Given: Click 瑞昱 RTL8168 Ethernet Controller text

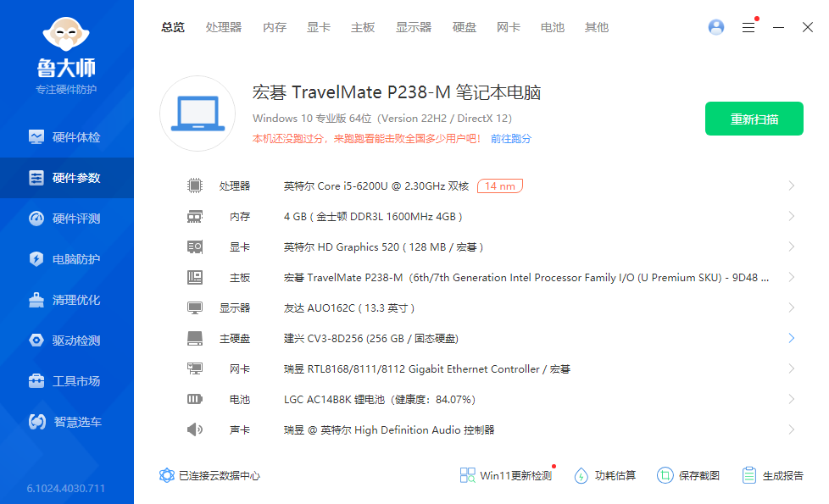Looking at the screenshot, I should click(x=426, y=369).
